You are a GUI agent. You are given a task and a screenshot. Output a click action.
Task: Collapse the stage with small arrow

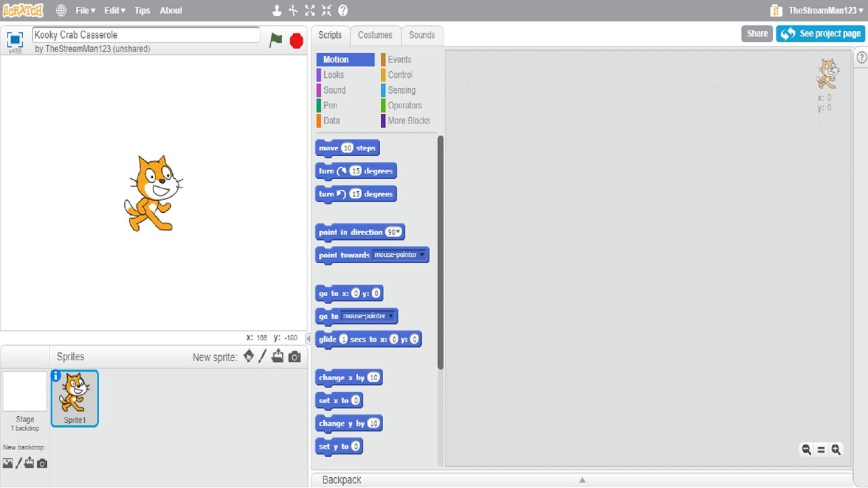[x=309, y=338]
